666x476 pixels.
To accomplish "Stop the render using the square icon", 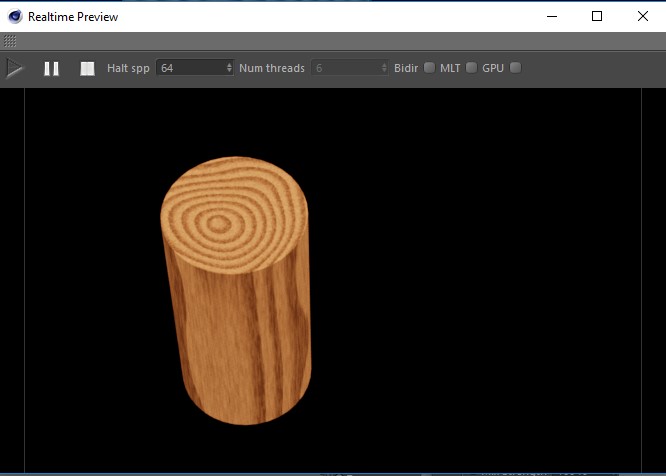I will (x=88, y=68).
